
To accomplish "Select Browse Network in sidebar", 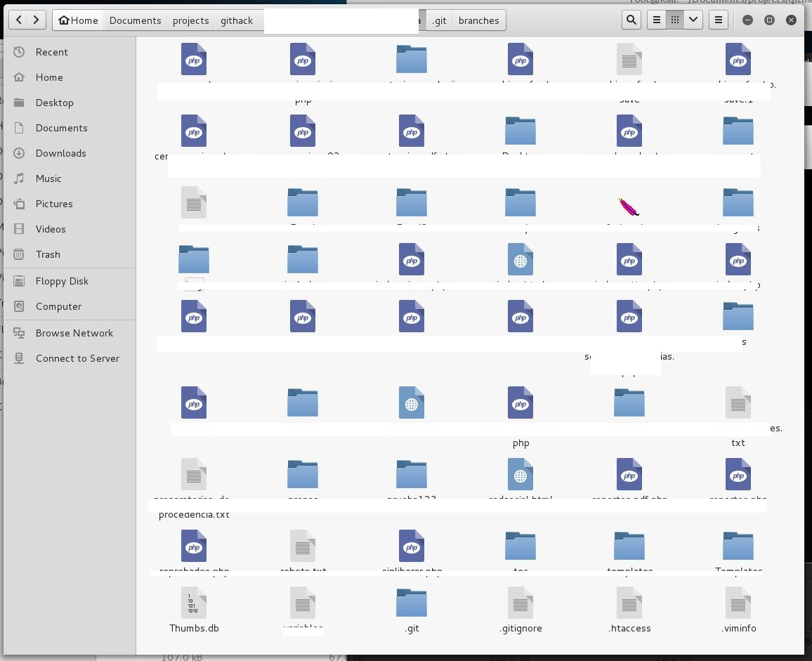I will (74, 333).
